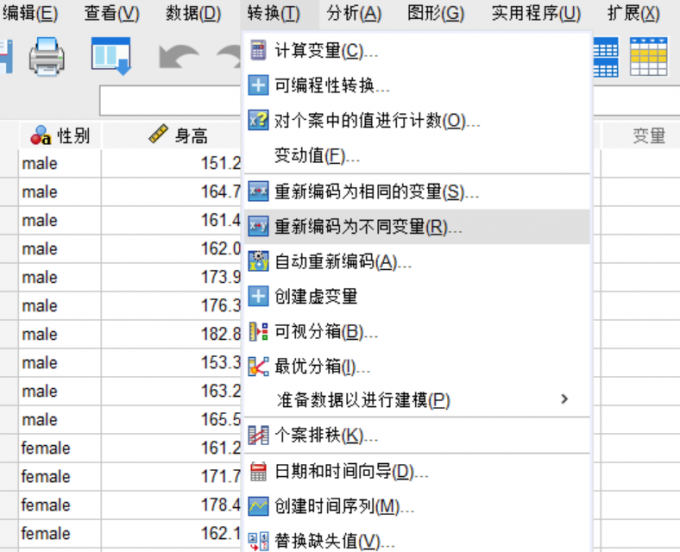Click the recode icon beside 重新编码为相同的变量

pyautogui.click(x=258, y=191)
